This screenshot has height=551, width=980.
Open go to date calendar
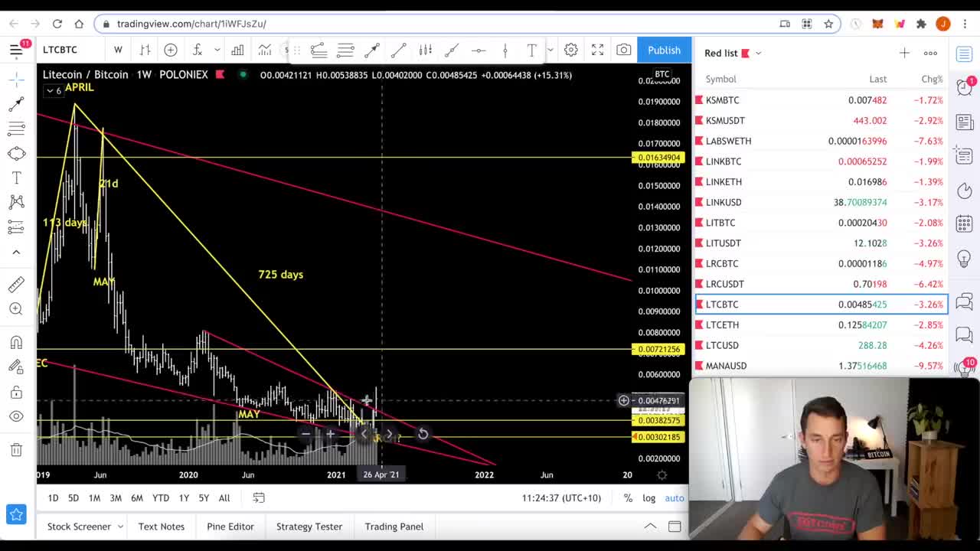(259, 498)
